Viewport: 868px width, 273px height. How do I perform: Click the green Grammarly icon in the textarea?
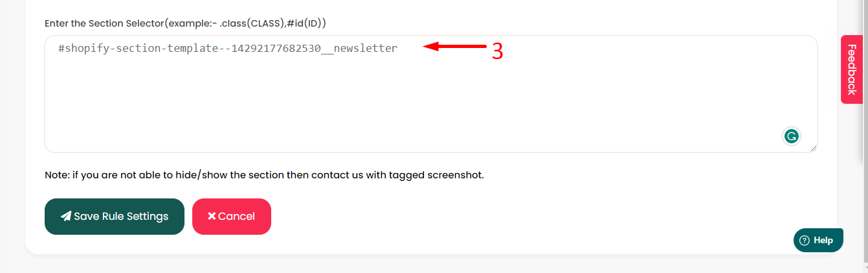coord(791,136)
